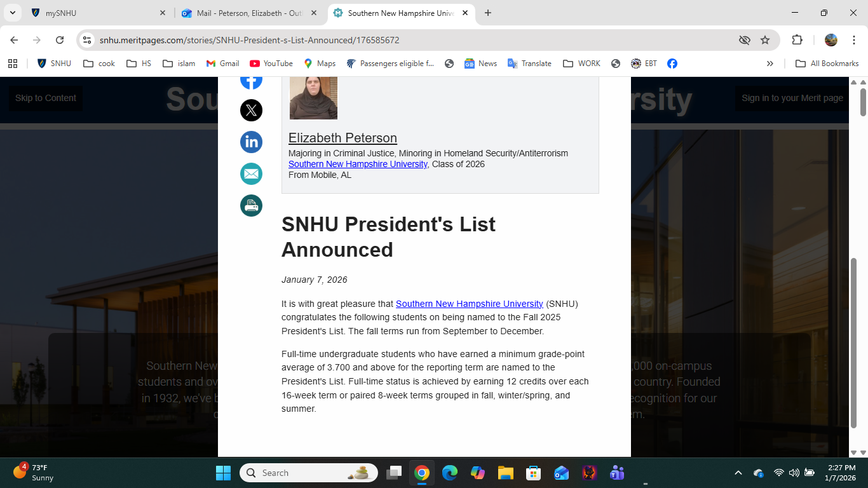Image resolution: width=868 pixels, height=488 pixels.
Task: Close the mySNHU tab
Action: point(163,13)
